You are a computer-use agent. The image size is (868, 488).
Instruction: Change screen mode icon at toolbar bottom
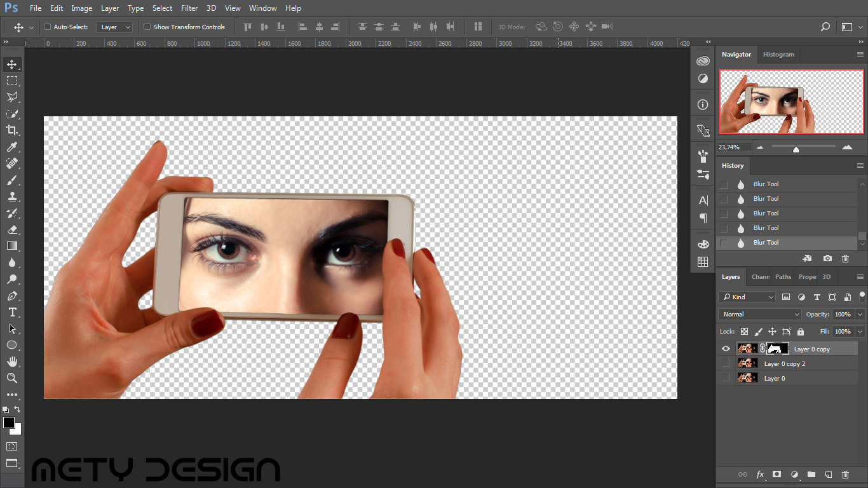pyautogui.click(x=11, y=463)
